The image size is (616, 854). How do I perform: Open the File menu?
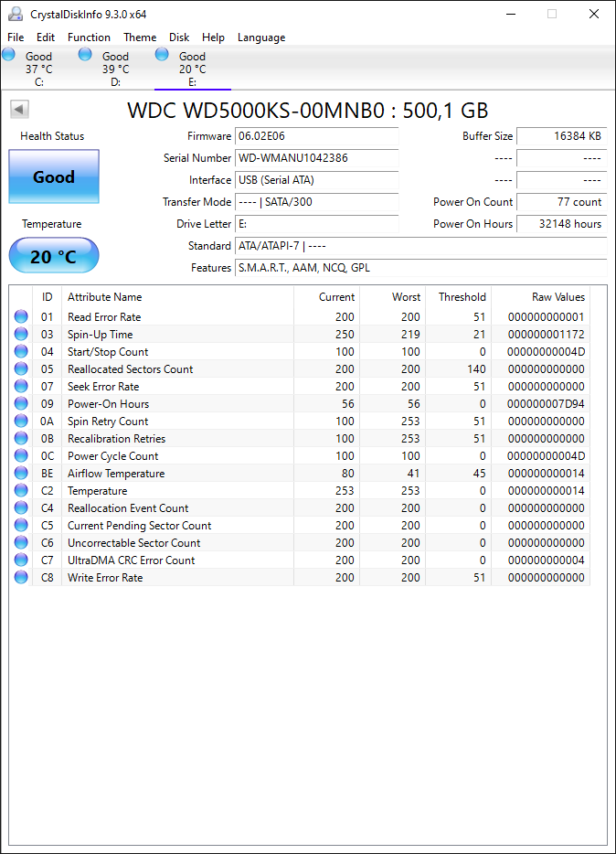pos(16,37)
